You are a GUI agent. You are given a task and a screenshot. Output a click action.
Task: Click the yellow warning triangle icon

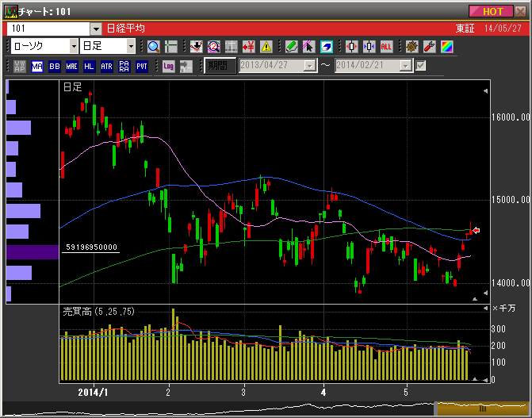[266, 46]
